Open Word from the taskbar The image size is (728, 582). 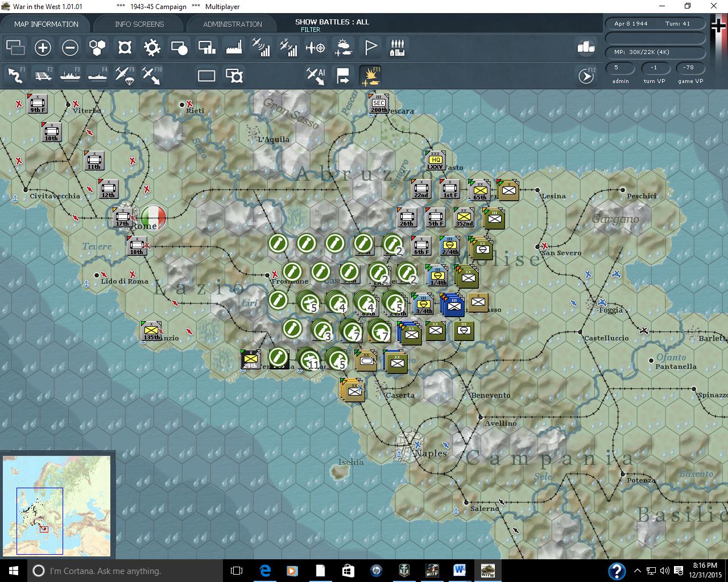pos(460,571)
